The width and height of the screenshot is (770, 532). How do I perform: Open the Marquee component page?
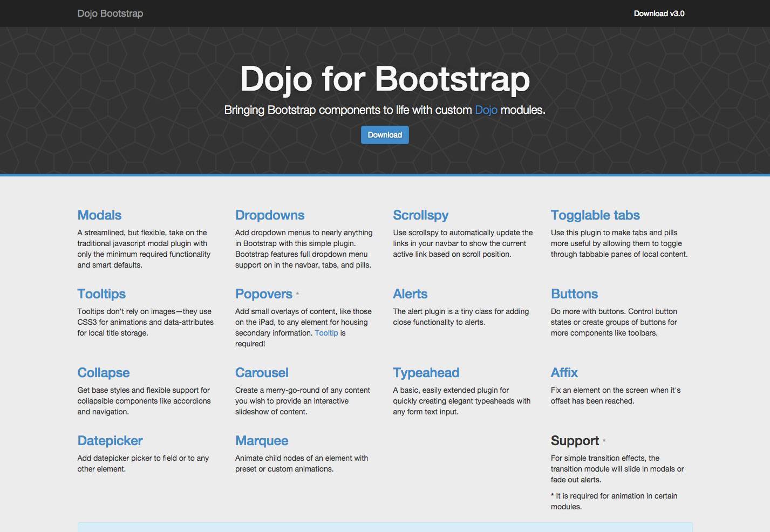coord(262,440)
